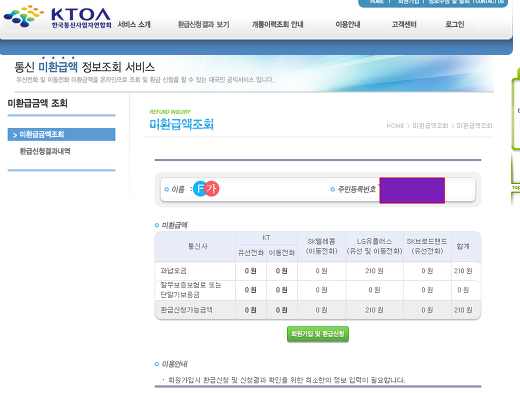Click the 할부보증보험료 또는 단말기보증금 row label
Viewport: 520px width, 393px height.
[x=191, y=290]
